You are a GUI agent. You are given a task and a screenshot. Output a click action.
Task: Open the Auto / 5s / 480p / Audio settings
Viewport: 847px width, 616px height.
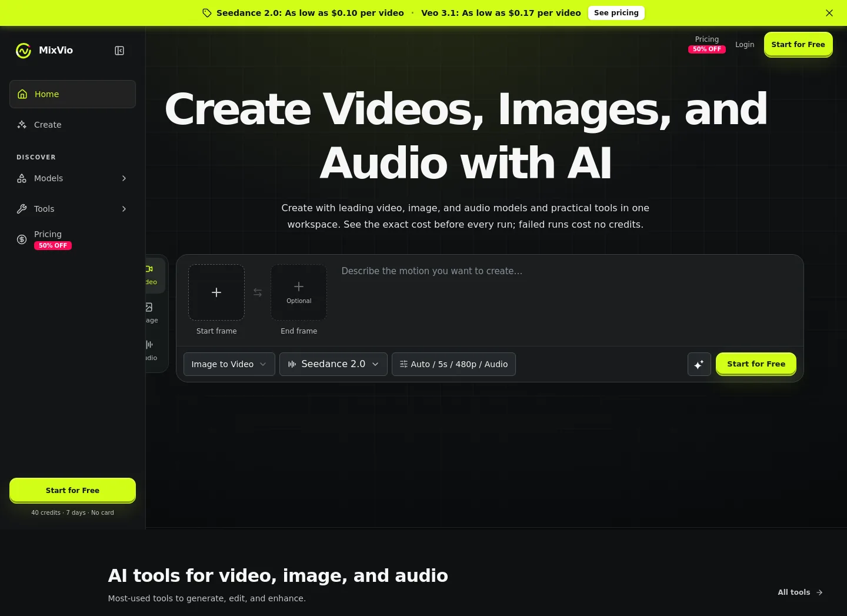453,364
